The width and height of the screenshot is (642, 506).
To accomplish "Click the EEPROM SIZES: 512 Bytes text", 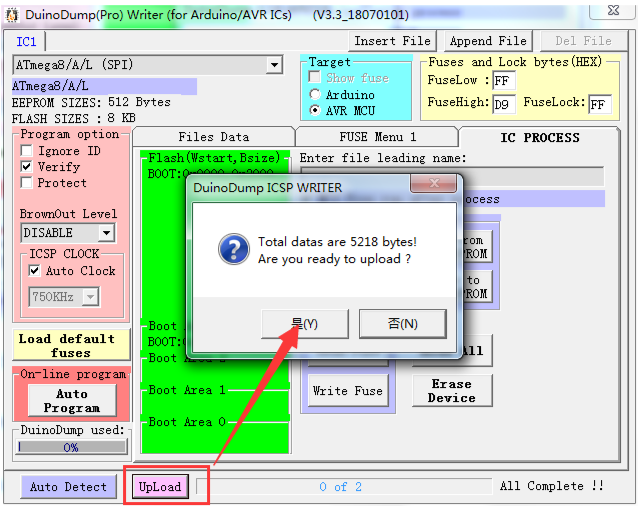I will click(x=91, y=102).
